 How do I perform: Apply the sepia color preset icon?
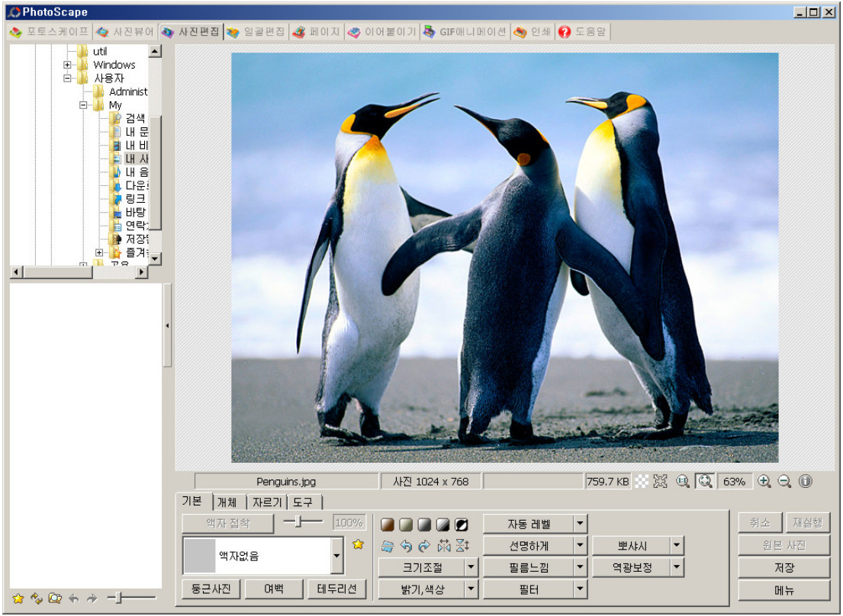pyautogui.click(x=387, y=525)
